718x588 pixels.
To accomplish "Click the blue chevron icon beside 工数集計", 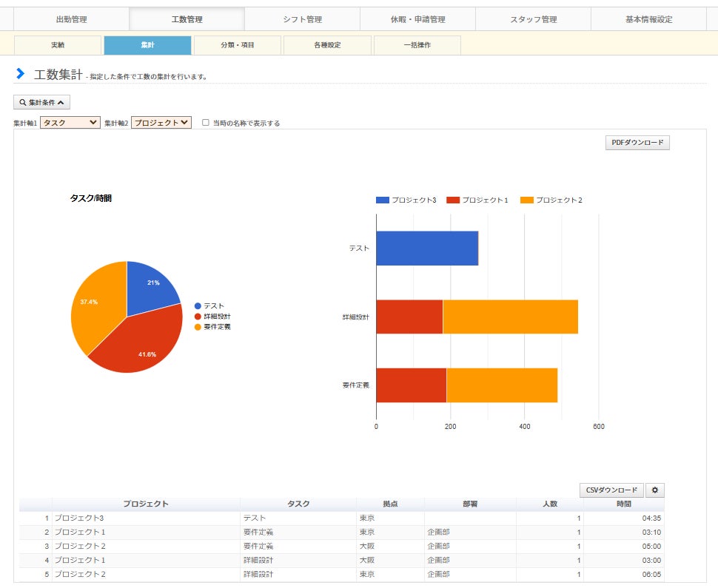I will [x=21, y=74].
